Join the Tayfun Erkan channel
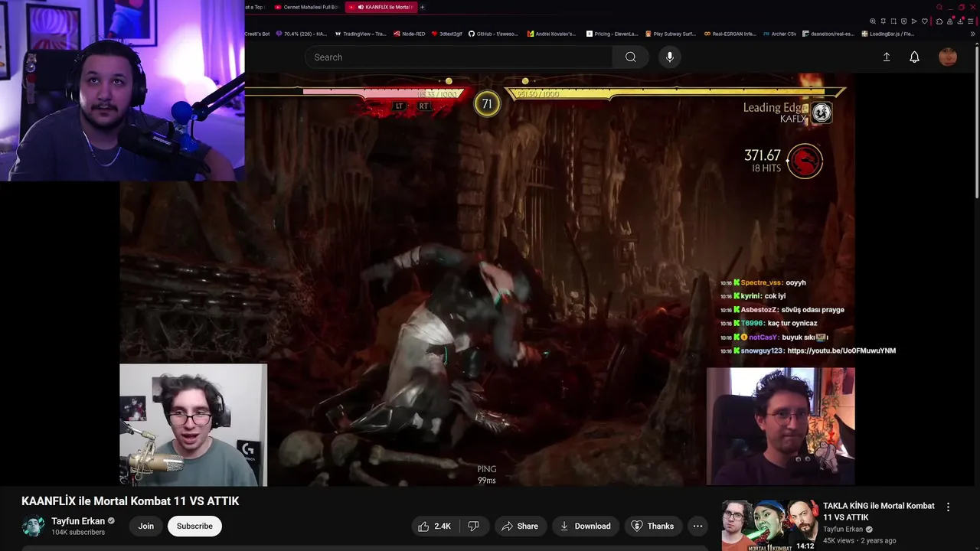980x551 pixels. [x=146, y=526]
